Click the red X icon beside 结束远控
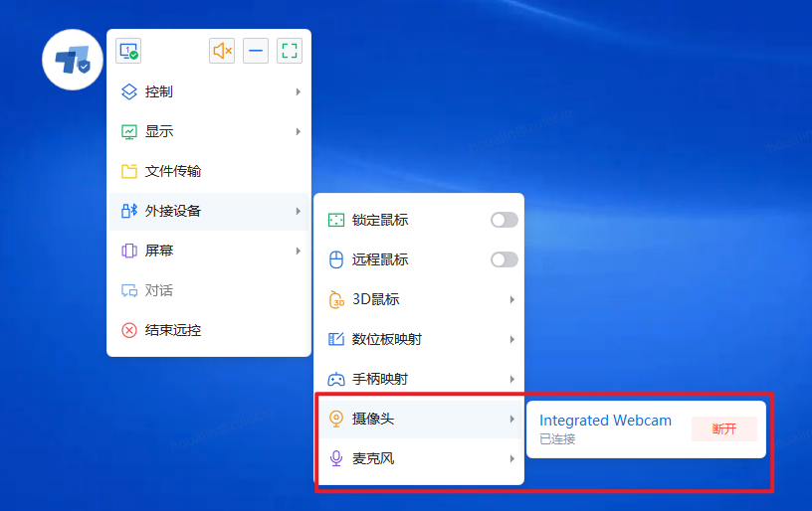The image size is (812, 511). [x=129, y=330]
